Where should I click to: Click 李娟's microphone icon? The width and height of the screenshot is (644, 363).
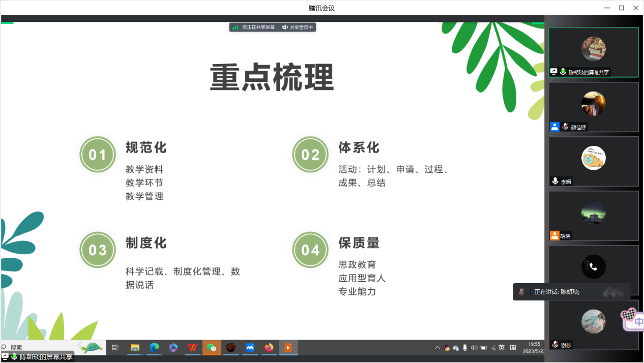tap(555, 181)
